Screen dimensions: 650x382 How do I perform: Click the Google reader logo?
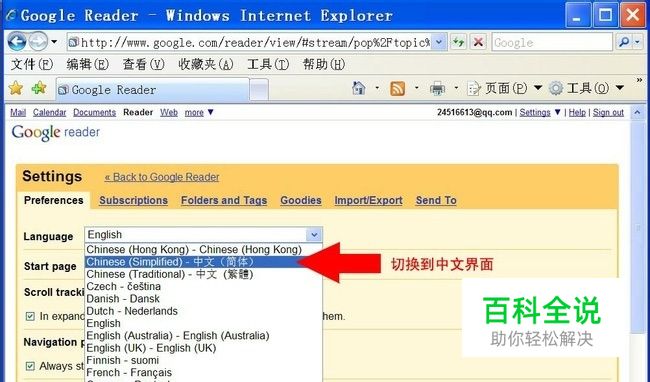(x=56, y=133)
